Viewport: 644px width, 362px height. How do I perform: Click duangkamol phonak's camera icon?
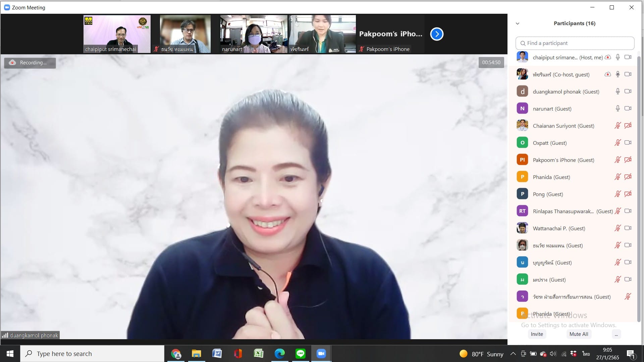[x=628, y=92]
